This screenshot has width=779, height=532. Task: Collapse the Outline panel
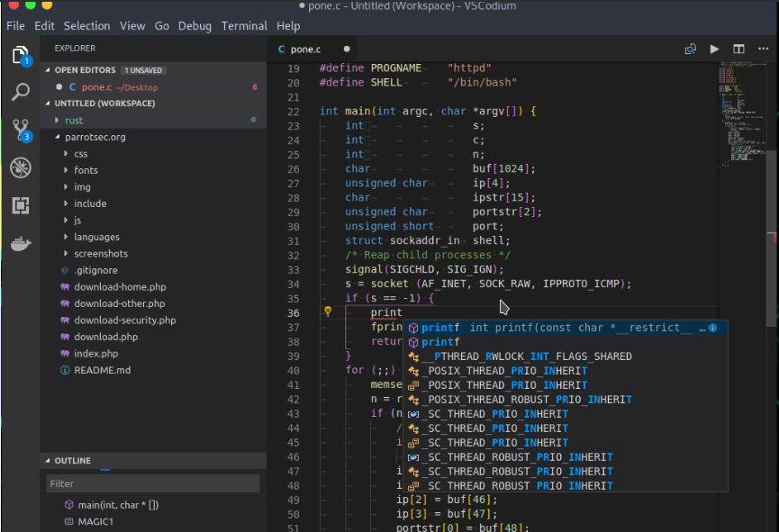coord(72,461)
